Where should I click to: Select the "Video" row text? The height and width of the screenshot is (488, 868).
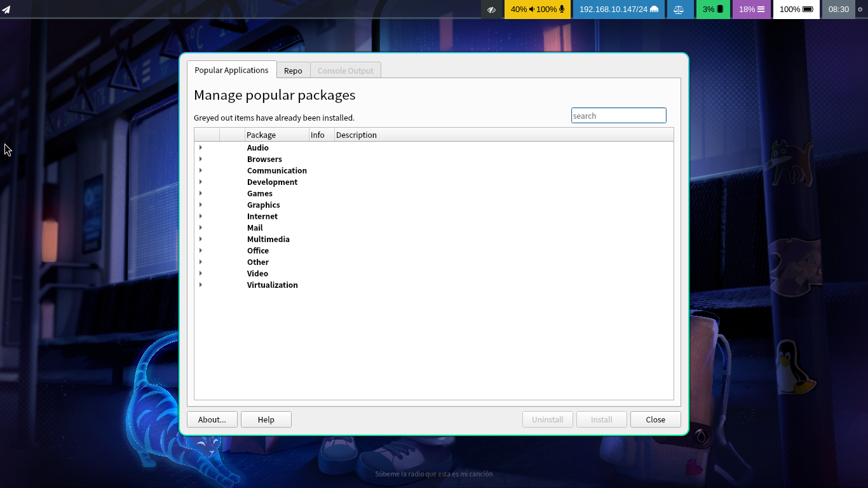tap(257, 273)
